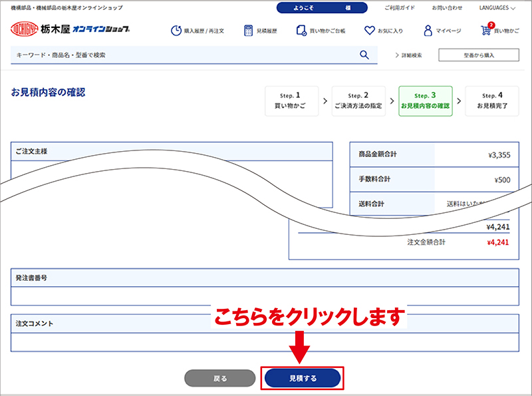Image resolution: width=532 pixels, height=396 pixels.
Task: Click the 型番から購入 button
Action: tap(479, 55)
